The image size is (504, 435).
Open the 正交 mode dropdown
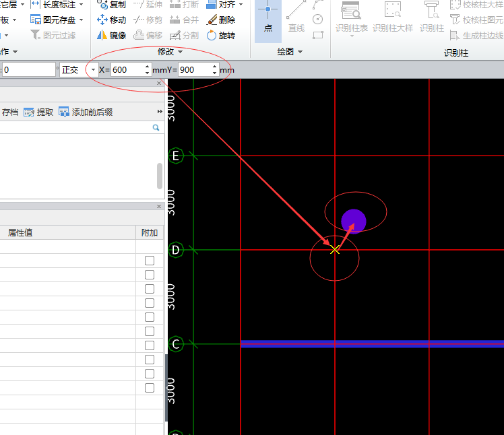coord(93,70)
